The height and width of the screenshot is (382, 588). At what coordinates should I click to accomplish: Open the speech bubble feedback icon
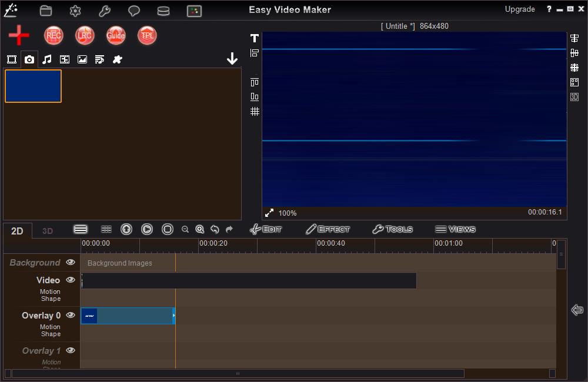134,11
